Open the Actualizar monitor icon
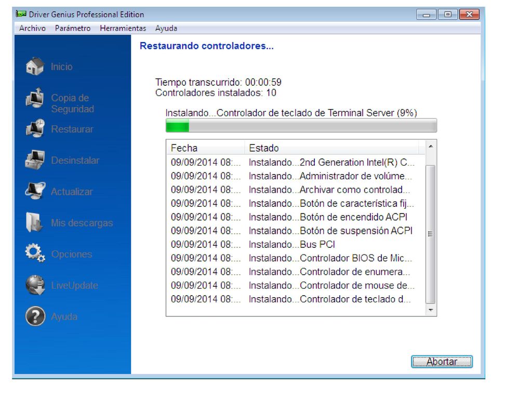The height and width of the screenshot is (399, 532). point(35,191)
